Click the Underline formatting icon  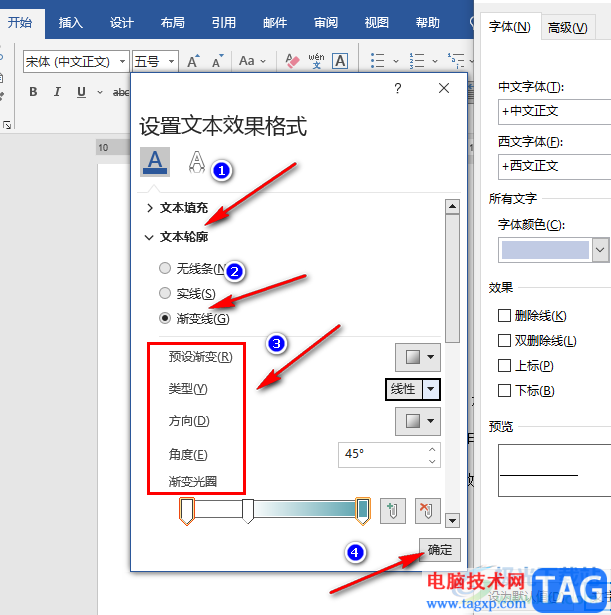click(81, 92)
